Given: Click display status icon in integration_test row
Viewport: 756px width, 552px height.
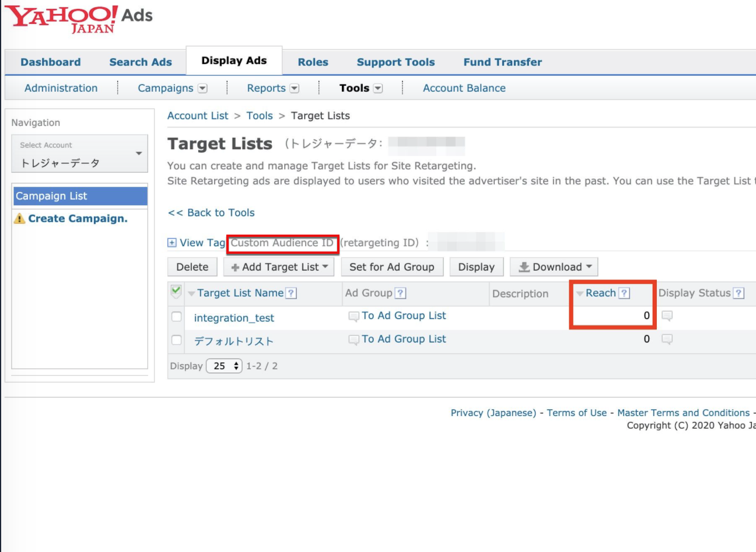Looking at the screenshot, I should click(667, 316).
